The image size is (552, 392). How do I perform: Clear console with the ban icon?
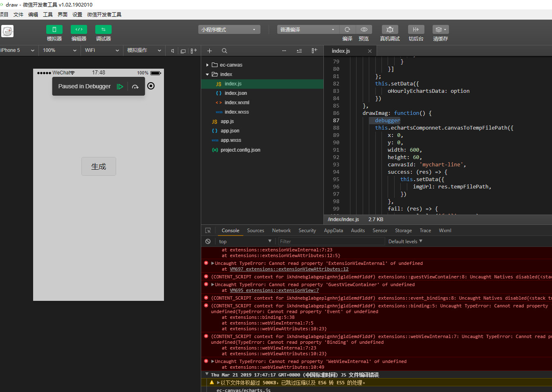208,242
